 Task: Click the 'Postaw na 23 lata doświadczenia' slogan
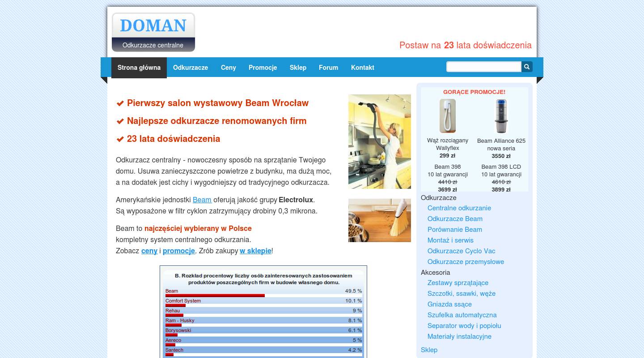(x=466, y=45)
